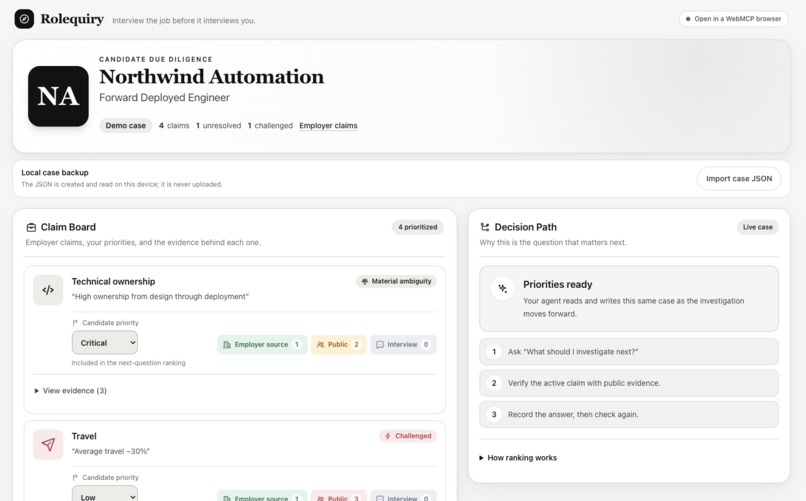The image size is (806, 501).
Task: Expand the How ranking works section
Action: click(x=518, y=457)
